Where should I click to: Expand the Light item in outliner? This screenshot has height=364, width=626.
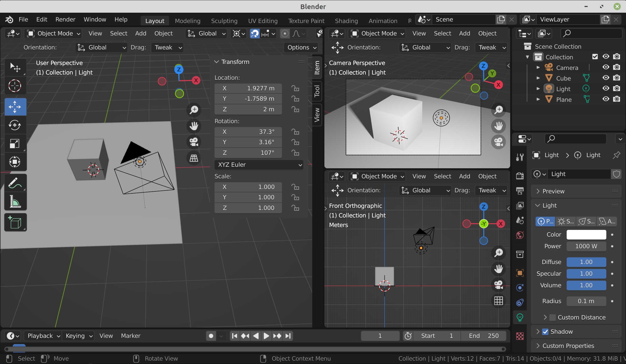pyautogui.click(x=538, y=89)
